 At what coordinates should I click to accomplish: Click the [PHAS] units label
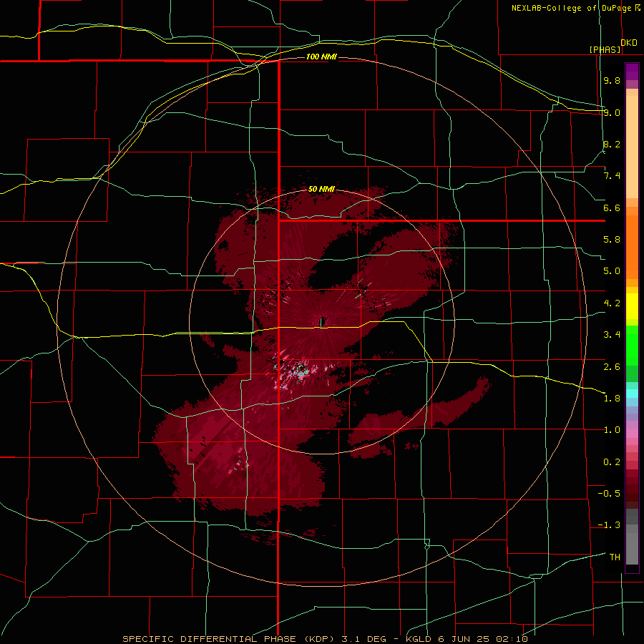(605, 49)
